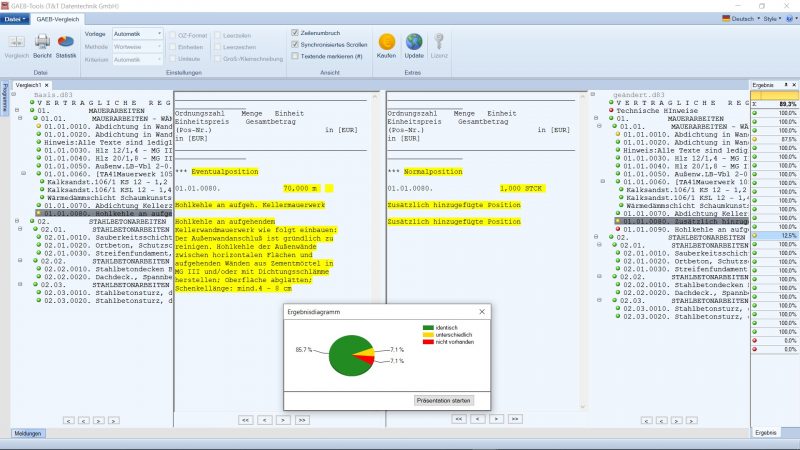The image size is (800, 450).
Task: Select 01.01.0080. Hohlkehle row in basis.d83 tree
Action: pos(104,213)
